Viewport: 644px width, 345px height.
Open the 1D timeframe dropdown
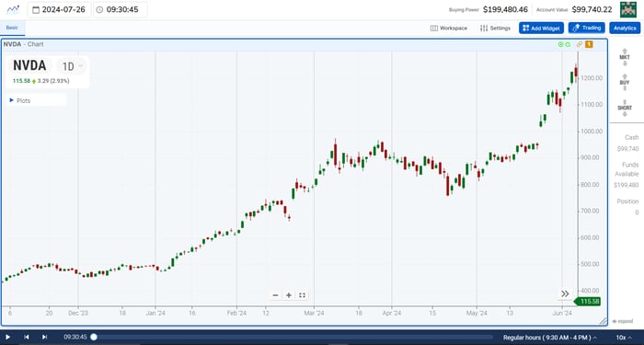72,66
